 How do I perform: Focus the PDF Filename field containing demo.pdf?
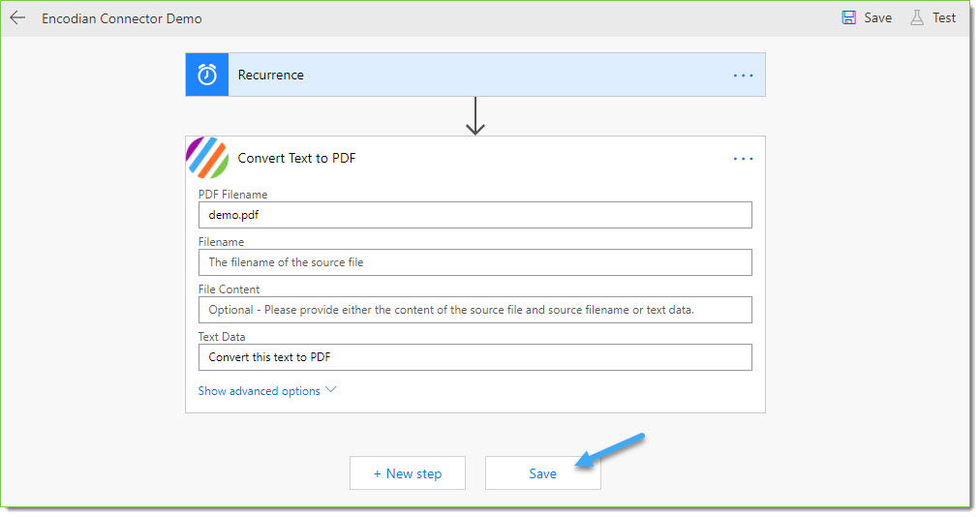click(475, 214)
